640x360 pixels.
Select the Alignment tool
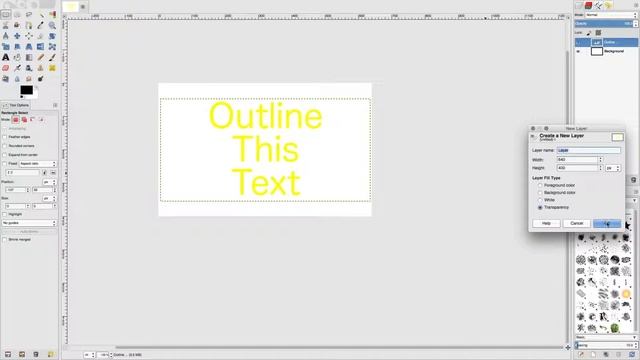(29, 36)
